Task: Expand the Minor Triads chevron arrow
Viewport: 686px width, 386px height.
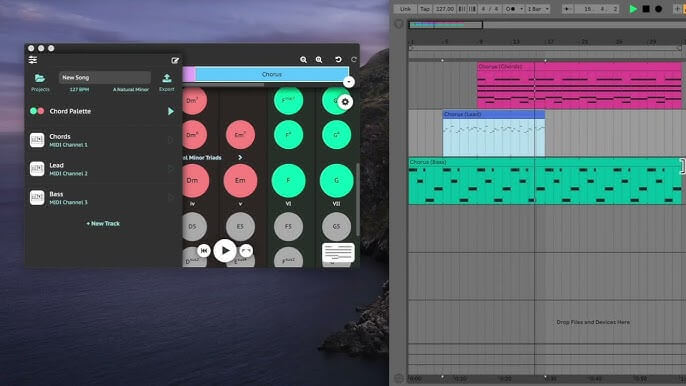Action: click(x=240, y=157)
